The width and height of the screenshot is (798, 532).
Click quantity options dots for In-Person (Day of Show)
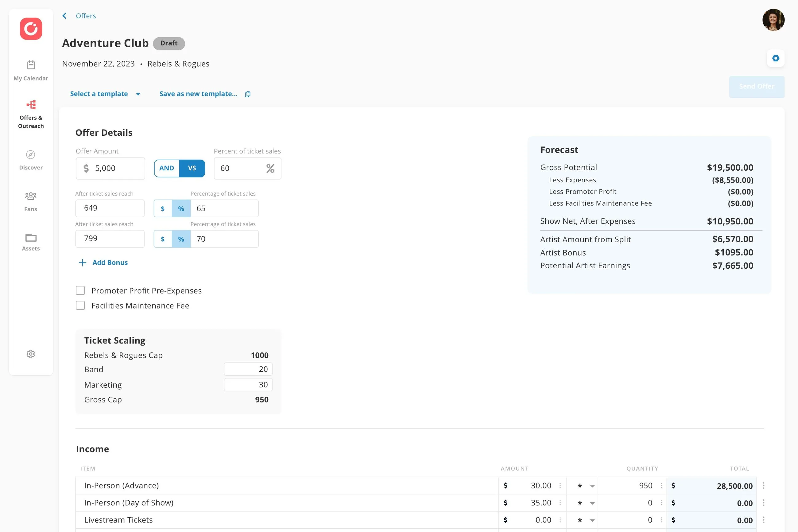click(x=661, y=503)
